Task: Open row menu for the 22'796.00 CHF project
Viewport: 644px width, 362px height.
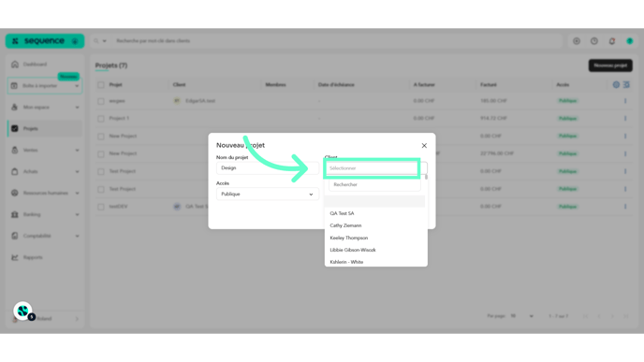Action: pyautogui.click(x=625, y=153)
